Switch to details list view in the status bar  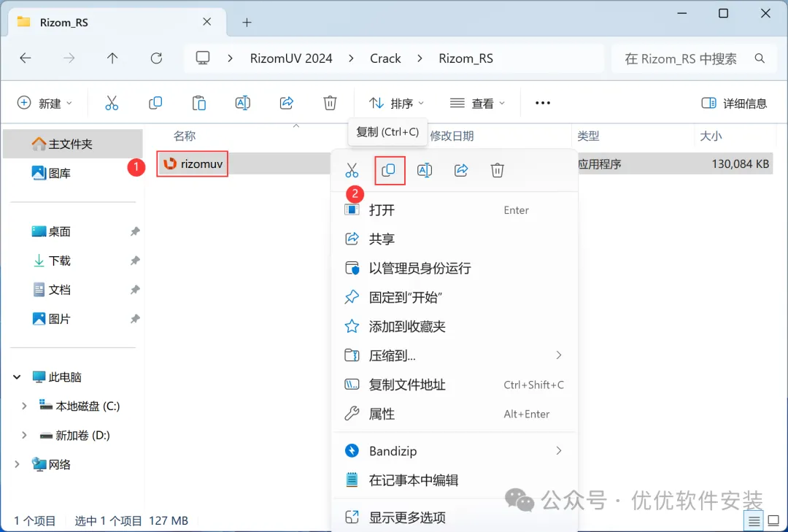tap(754, 521)
